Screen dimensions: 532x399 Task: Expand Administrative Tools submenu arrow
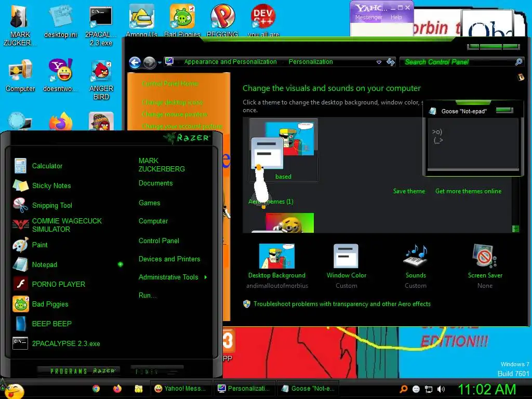tap(206, 277)
